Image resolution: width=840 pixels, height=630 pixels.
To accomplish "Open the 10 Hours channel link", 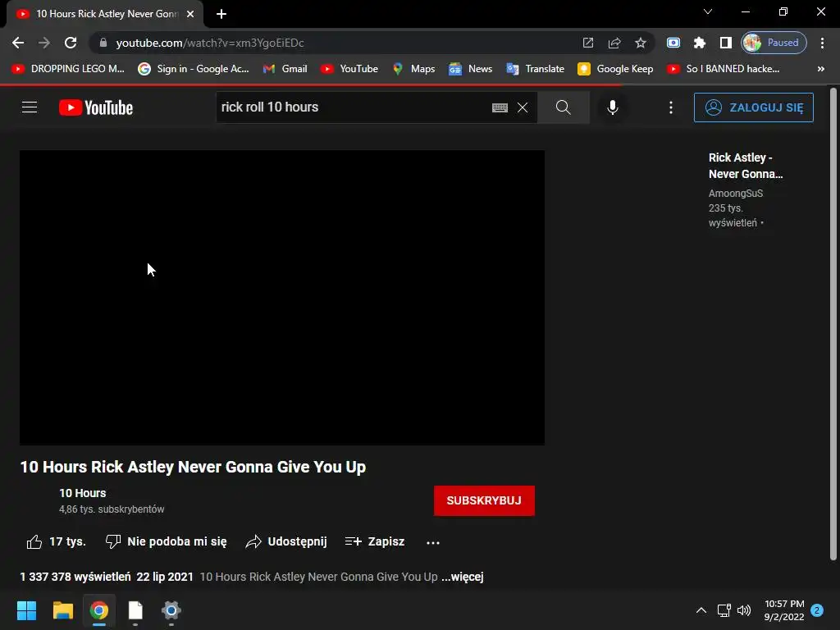I will 83,493.
